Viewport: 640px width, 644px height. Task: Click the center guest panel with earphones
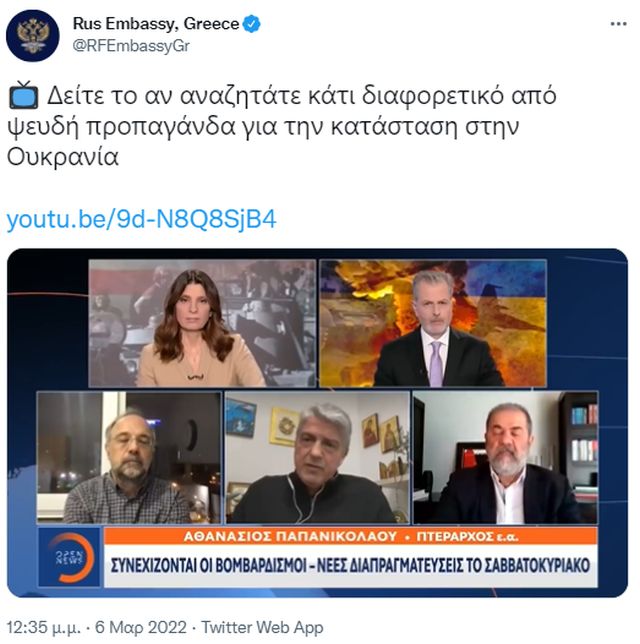click(318, 458)
